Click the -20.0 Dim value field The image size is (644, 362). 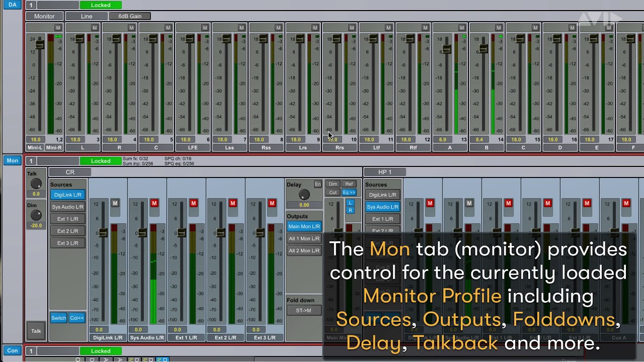tap(36, 226)
